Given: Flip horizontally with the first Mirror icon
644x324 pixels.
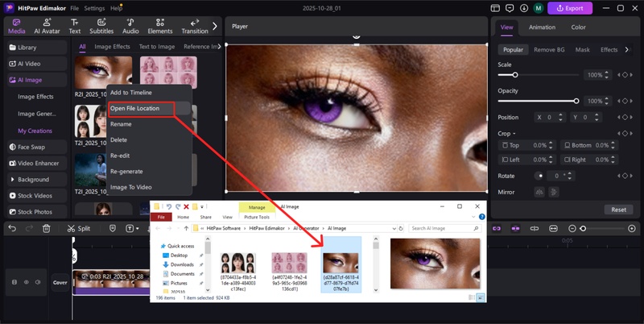Looking at the screenshot, I should 539,192.
